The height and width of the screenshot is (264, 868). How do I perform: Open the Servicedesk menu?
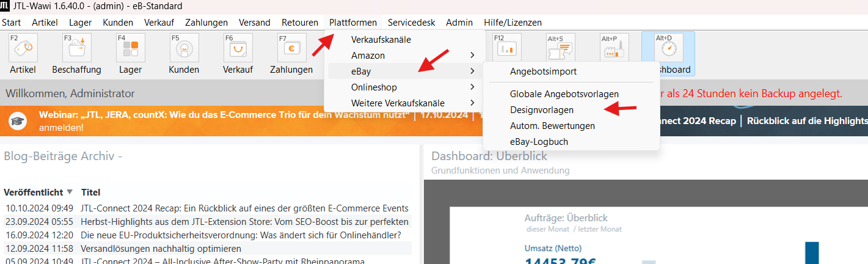(411, 23)
